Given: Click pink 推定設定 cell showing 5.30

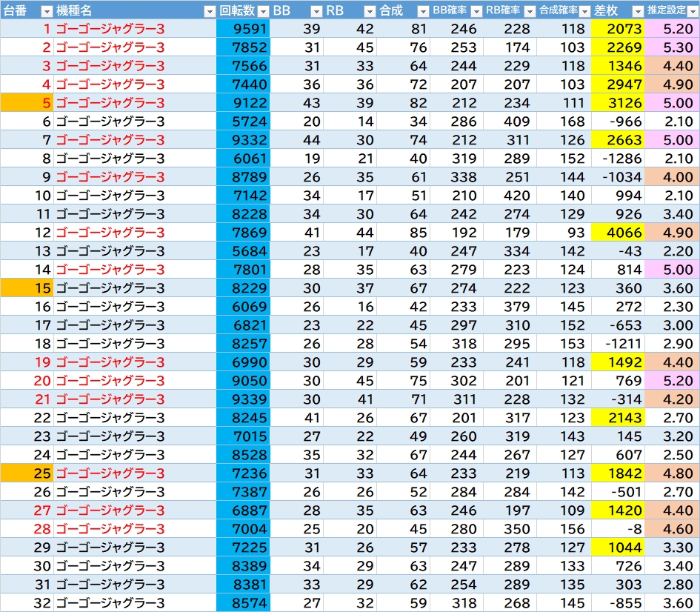Looking at the screenshot, I should [672, 47].
